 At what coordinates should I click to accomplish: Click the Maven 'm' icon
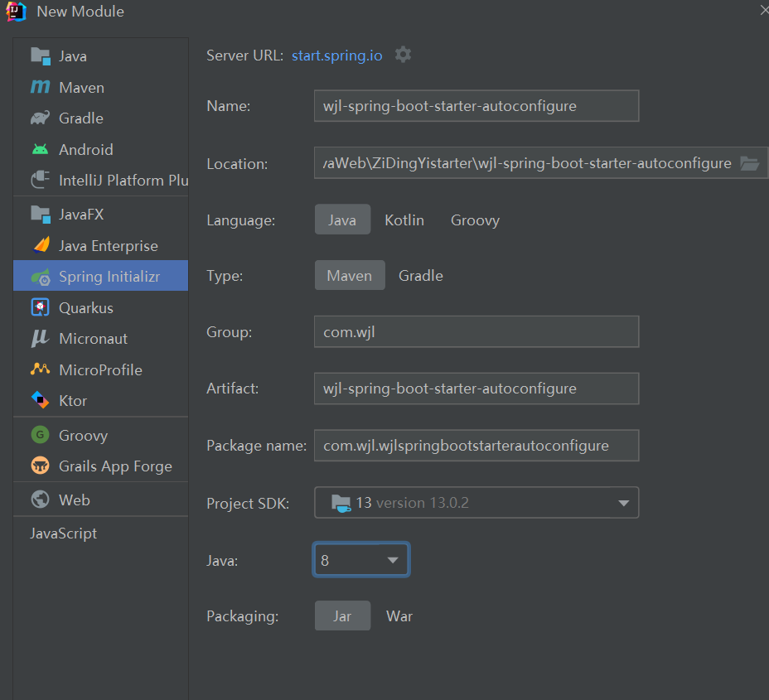coord(41,87)
